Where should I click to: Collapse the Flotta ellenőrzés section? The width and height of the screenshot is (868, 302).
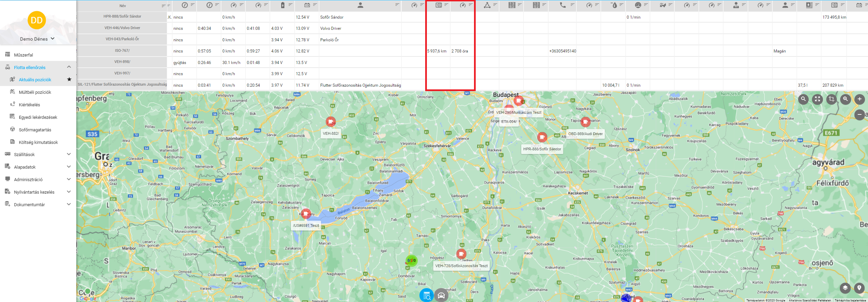69,67
